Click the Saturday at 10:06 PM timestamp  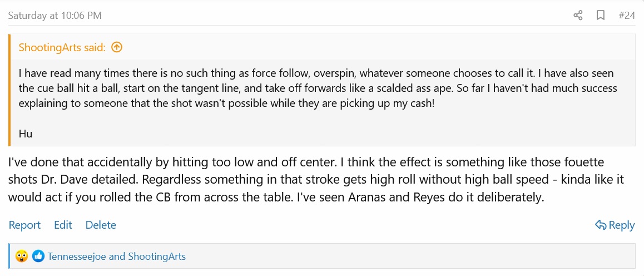[x=55, y=16]
